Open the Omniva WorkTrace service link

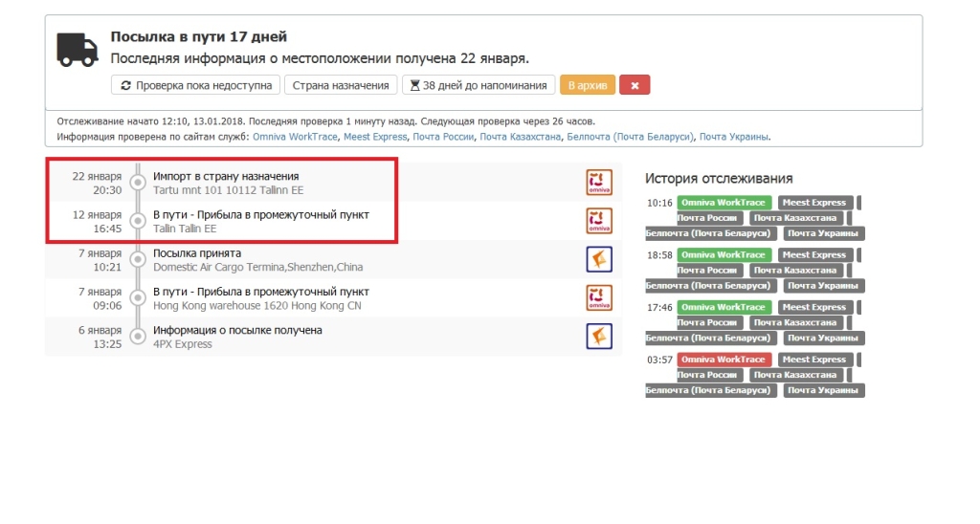tap(295, 137)
